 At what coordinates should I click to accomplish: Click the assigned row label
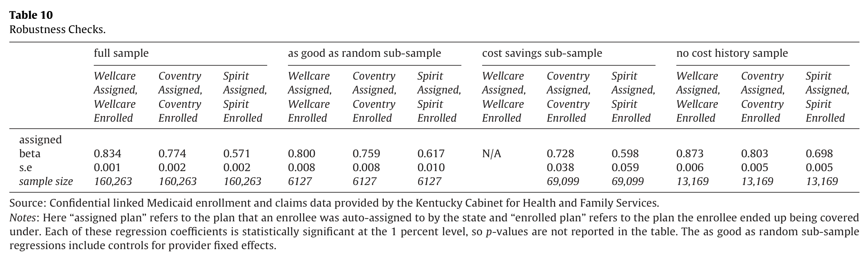click(x=40, y=140)
